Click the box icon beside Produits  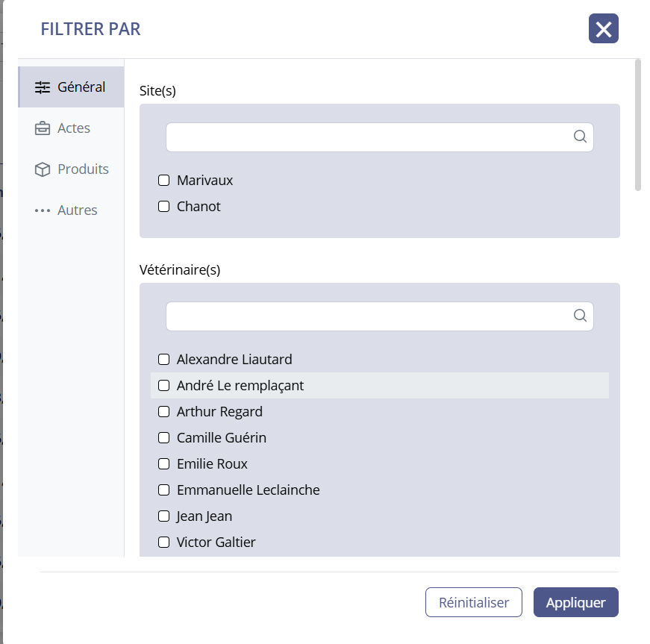click(43, 169)
